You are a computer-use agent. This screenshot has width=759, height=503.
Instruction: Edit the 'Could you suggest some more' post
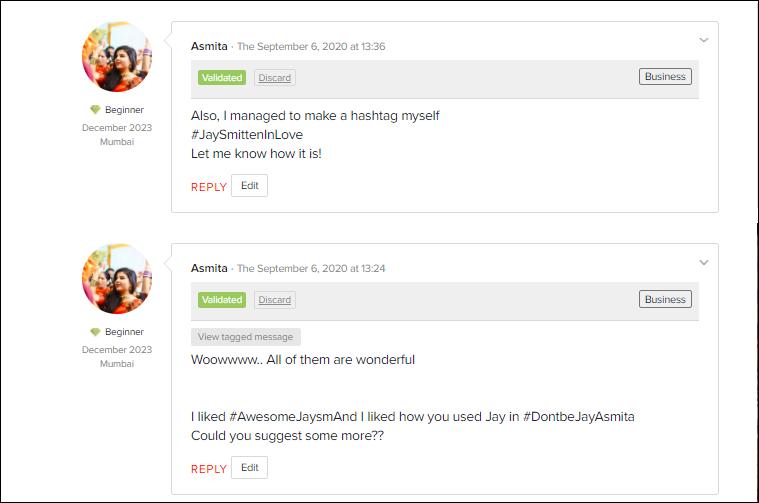[x=249, y=468]
